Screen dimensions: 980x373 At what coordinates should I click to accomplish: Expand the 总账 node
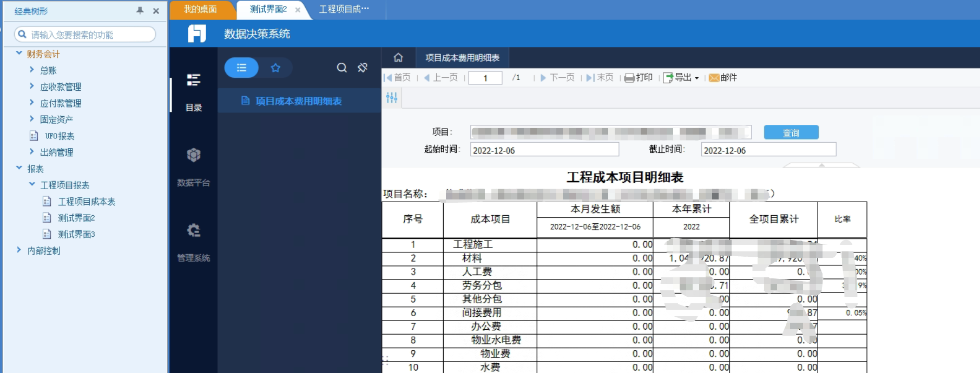(x=32, y=70)
